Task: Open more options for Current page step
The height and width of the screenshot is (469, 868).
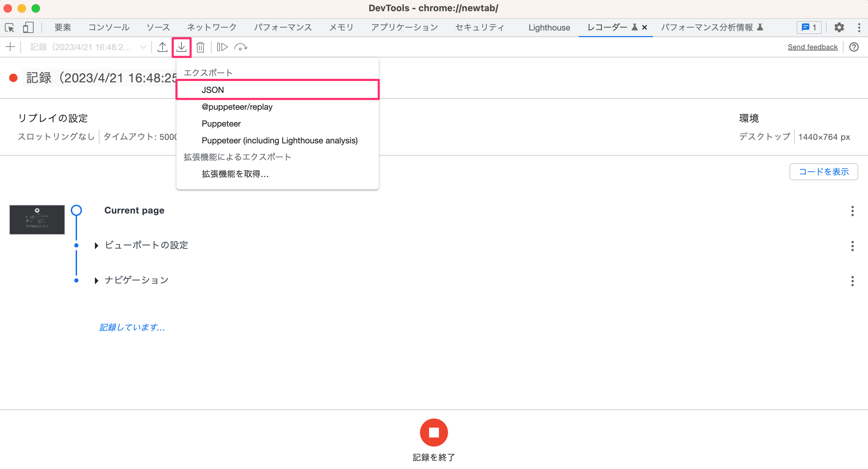Action: click(x=852, y=211)
